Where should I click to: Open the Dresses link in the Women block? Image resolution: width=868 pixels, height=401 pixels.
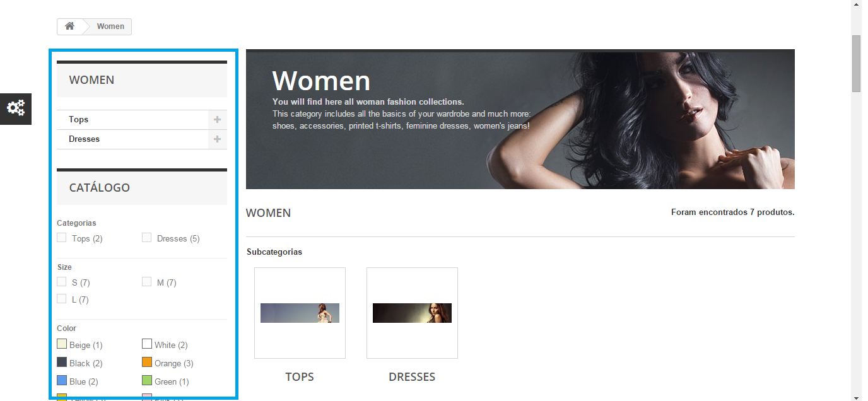tap(85, 139)
